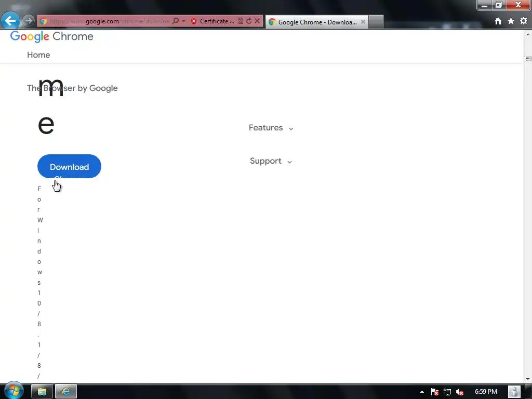Open Windows Explorer from the taskbar
The height and width of the screenshot is (399, 532).
42,392
